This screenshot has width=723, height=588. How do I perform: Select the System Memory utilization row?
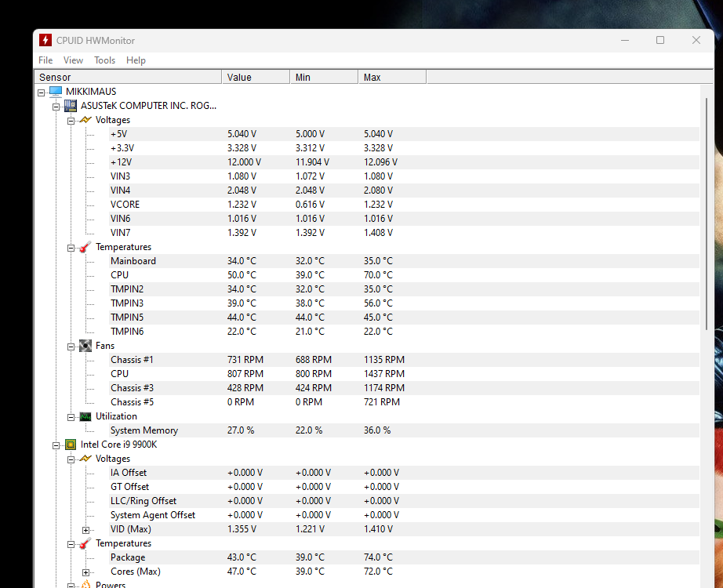[x=404, y=430]
